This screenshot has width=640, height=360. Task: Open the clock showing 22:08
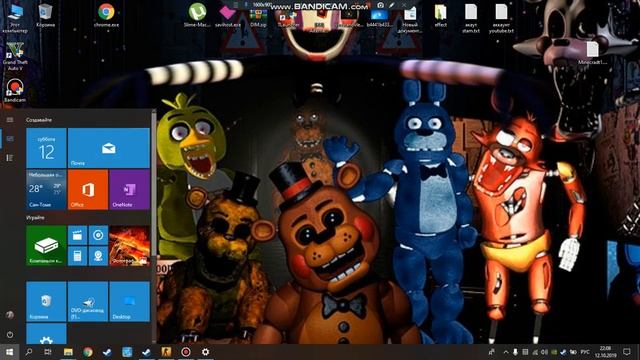pos(605,352)
